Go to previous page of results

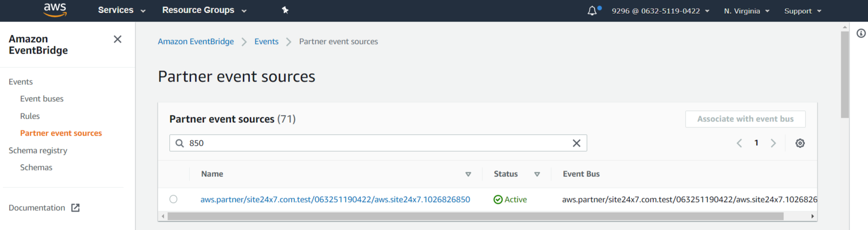click(739, 143)
